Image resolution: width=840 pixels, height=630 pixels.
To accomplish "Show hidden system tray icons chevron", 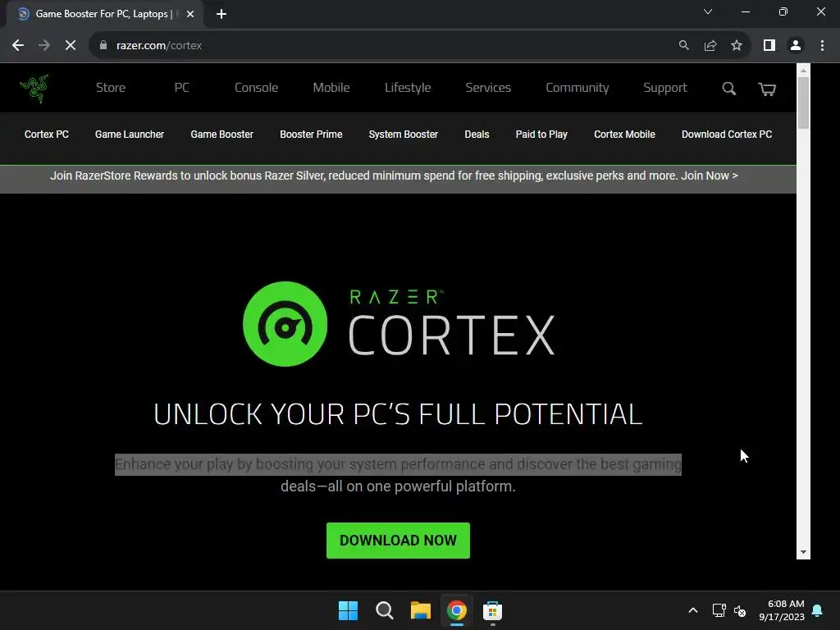I will (692, 610).
